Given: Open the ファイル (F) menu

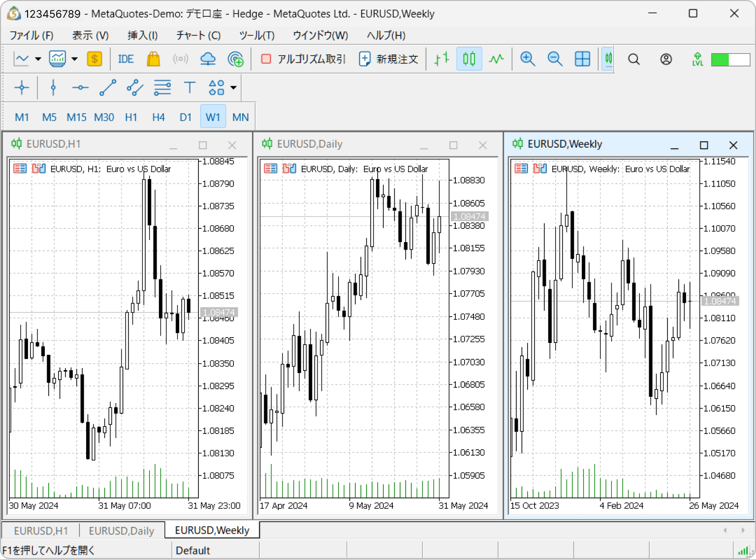Looking at the screenshot, I should (31, 35).
